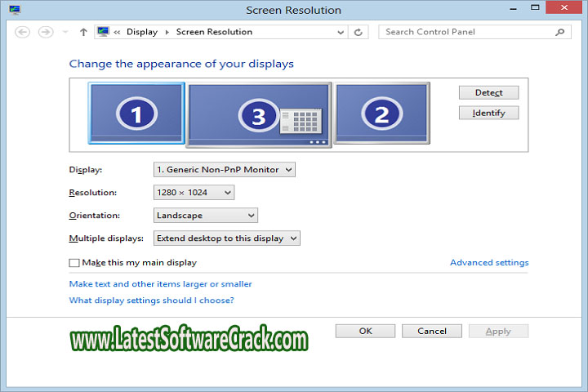This screenshot has height=392, width=588.
Task: Click the Up one level arrow
Action: pyautogui.click(x=83, y=32)
